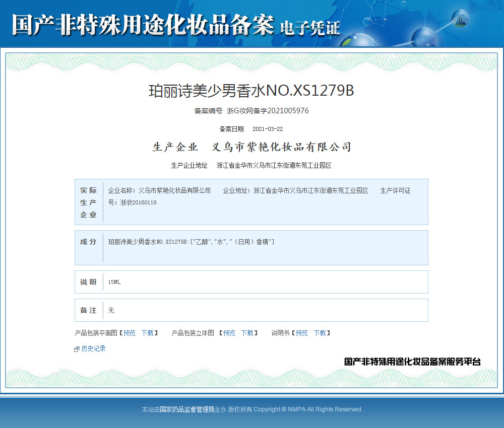Screen dimensions: 504x428
Task: Click the banner title 国产非特殊用途化妆品备案
Action: (143, 25)
